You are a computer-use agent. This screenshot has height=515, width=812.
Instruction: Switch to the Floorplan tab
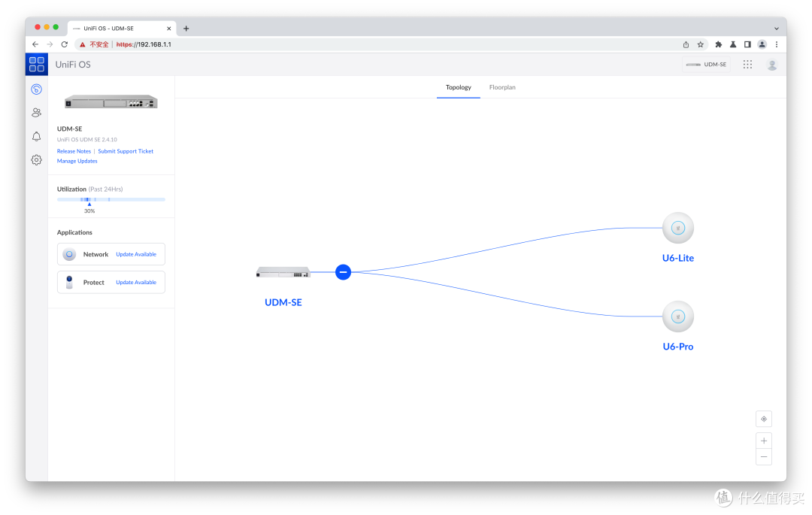[502, 87]
